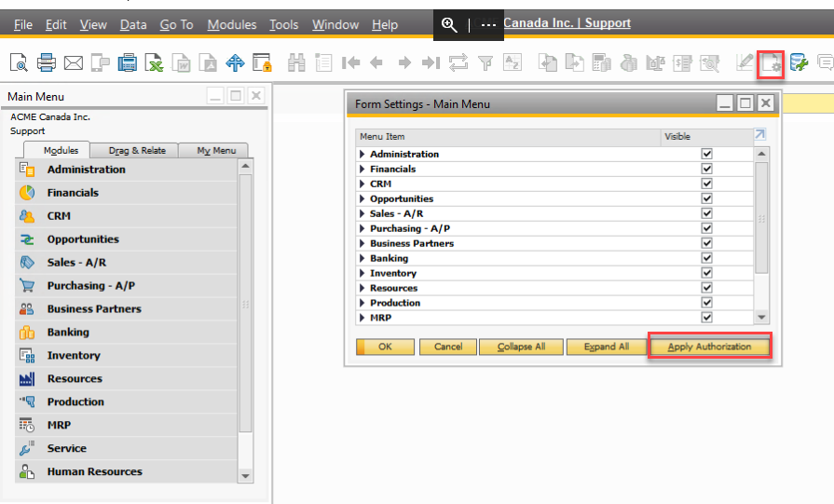Image resolution: width=834 pixels, height=504 pixels.
Task: Expand Production in Form Settings list
Action: [362, 303]
